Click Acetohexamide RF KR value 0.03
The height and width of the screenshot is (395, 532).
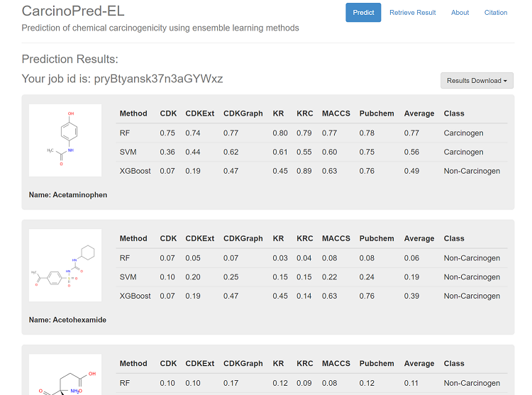(280, 258)
